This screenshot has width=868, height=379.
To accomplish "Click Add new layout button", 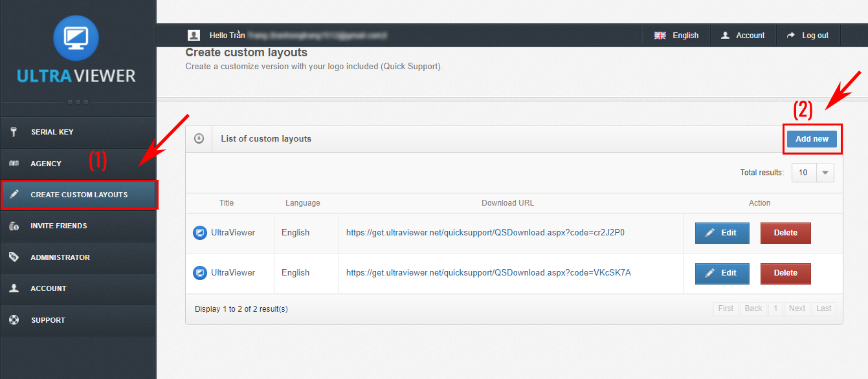I will (x=812, y=139).
